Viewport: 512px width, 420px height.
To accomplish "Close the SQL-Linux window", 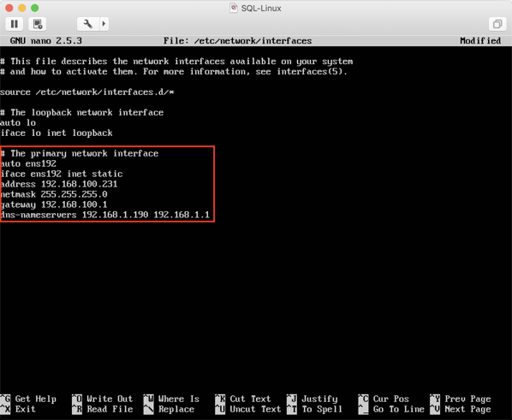I will tap(9, 8).
